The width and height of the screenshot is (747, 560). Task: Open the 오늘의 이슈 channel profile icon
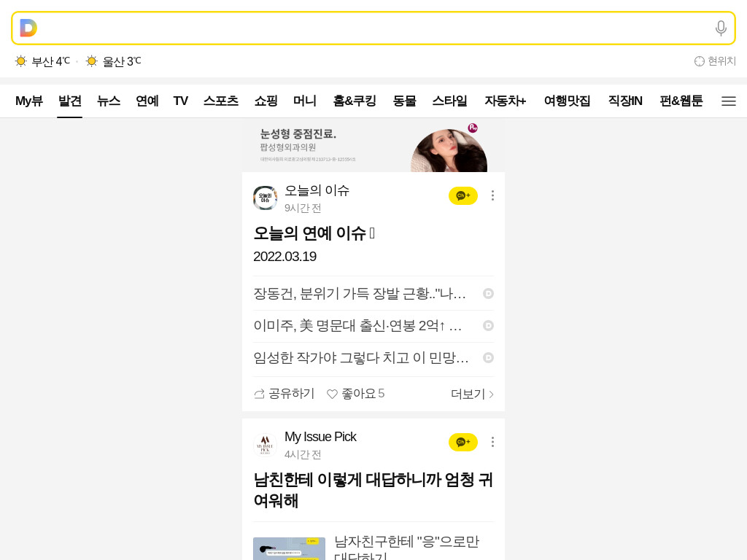click(265, 198)
